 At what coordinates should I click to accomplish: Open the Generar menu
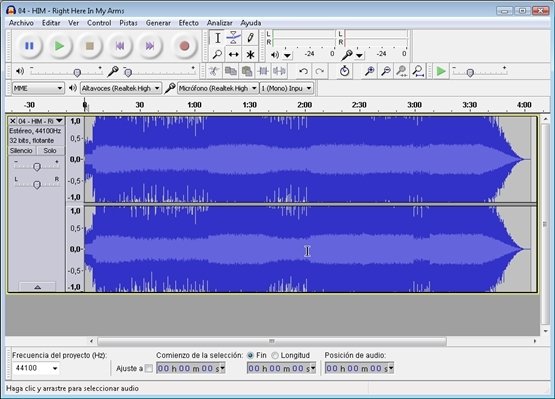(x=158, y=23)
